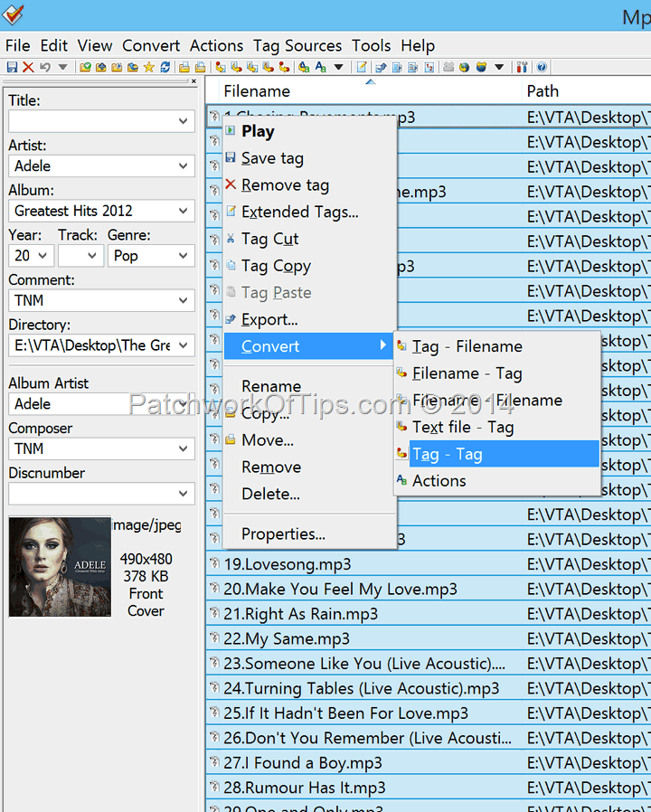This screenshot has width=651, height=812.
Task: Sort by the Path column header
Action: point(587,91)
